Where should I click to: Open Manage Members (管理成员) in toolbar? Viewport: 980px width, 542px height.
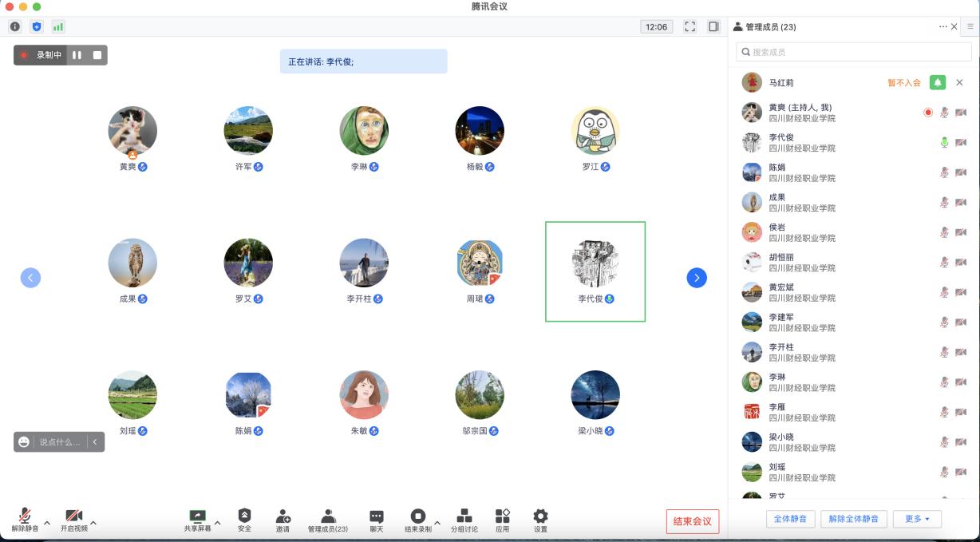(x=328, y=516)
